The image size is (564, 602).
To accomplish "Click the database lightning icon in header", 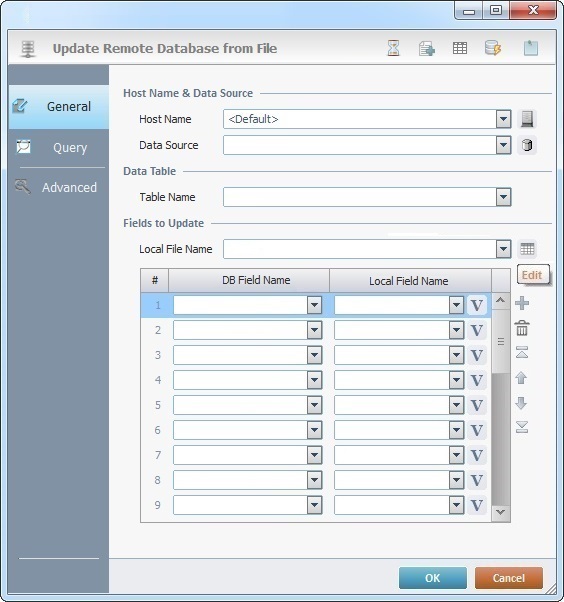I will pyautogui.click(x=493, y=48).
